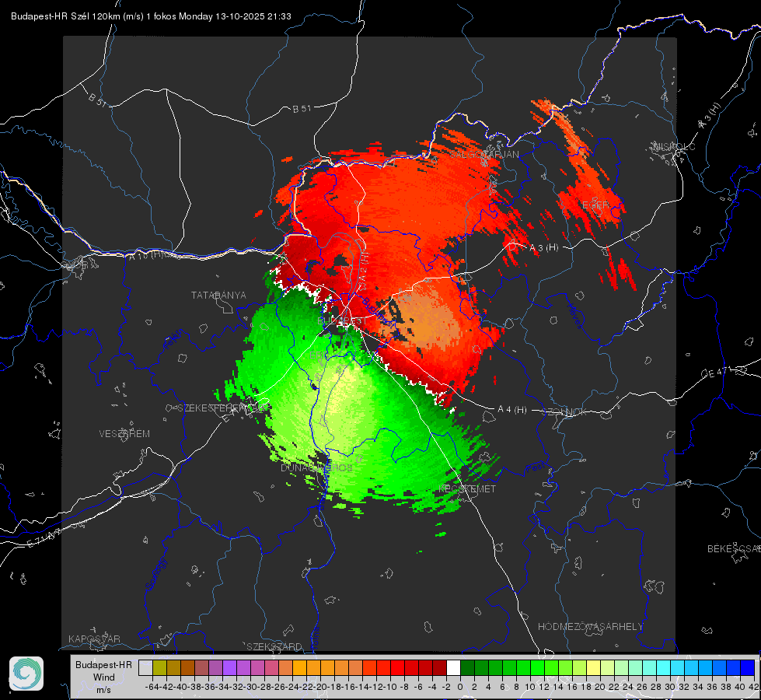Click the KECSKEMÉT city label
761x700 pixels.
click(x=467, y=489)
